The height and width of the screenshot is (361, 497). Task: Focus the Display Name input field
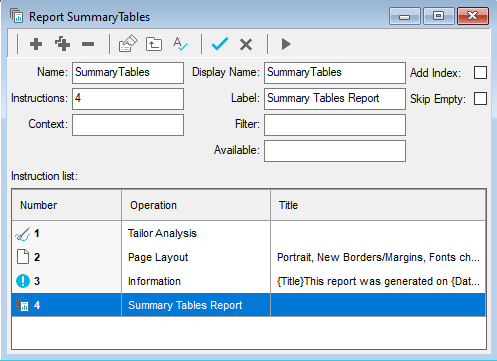335,73
